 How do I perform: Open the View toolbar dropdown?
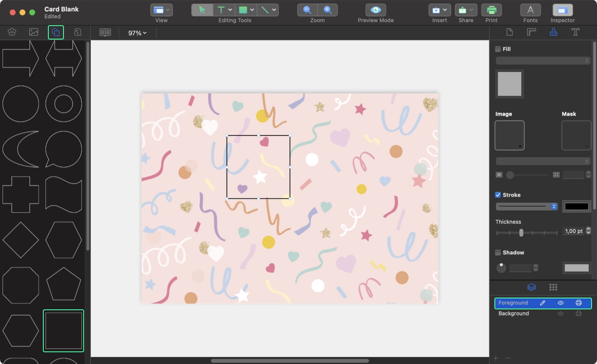(161, 10)
